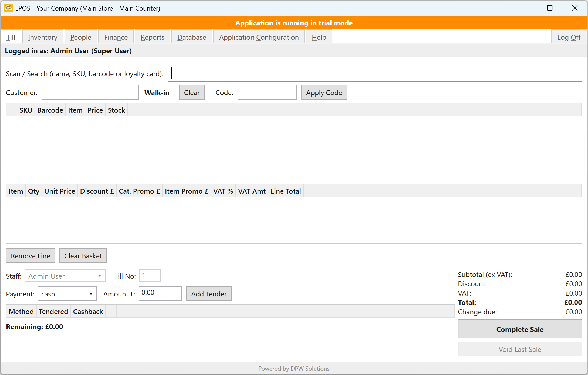Open the Finance tab
The width and height of the screenshot is (588, 375).
116,37
